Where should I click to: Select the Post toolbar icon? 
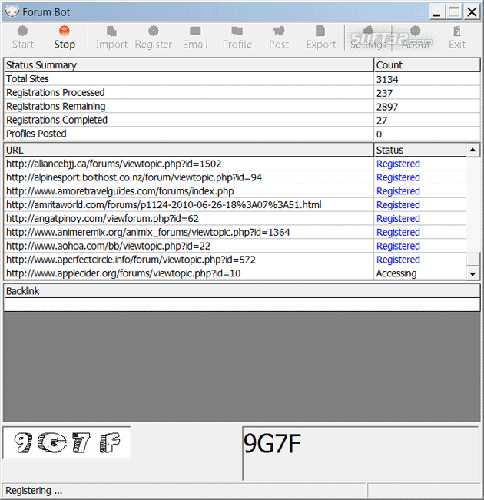[x=279, y=37]
